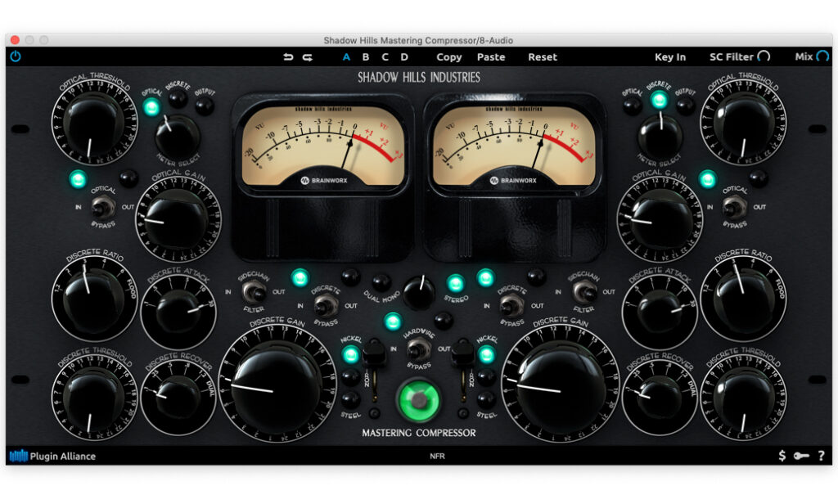Click the right Steel indicator light

click(486, 399)
